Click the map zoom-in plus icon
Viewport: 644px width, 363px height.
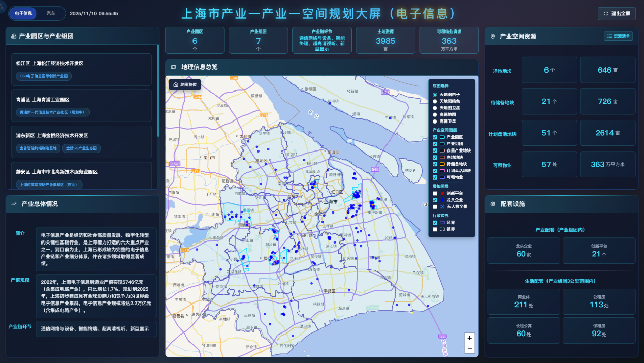click(x=469, y=338)
